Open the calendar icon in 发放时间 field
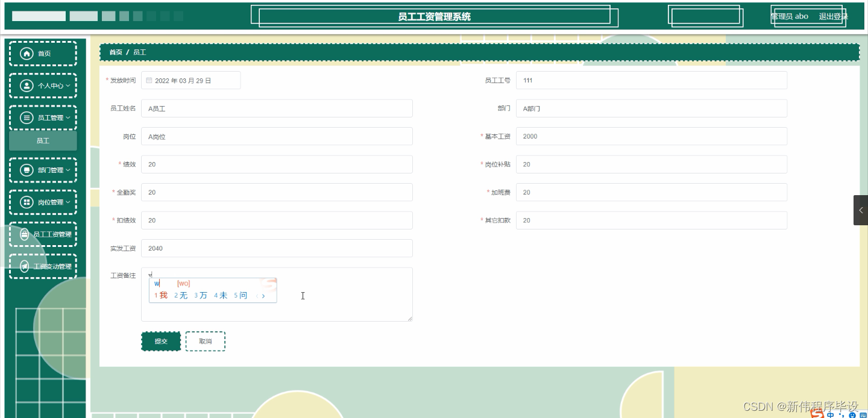Viewport: 868px width, 418px height. 149,80
